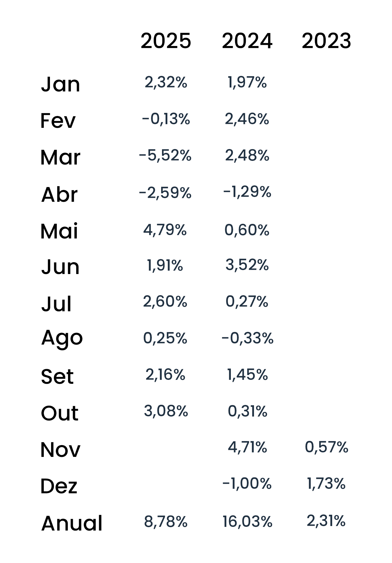This screenshot has width=392, height=563.
Task: Click the 2,31% annual 2023 figure
Action: (326, 521)
